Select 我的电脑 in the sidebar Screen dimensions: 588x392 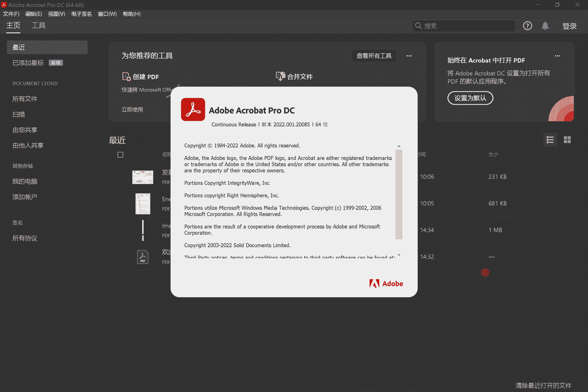[x=25, y=181]
